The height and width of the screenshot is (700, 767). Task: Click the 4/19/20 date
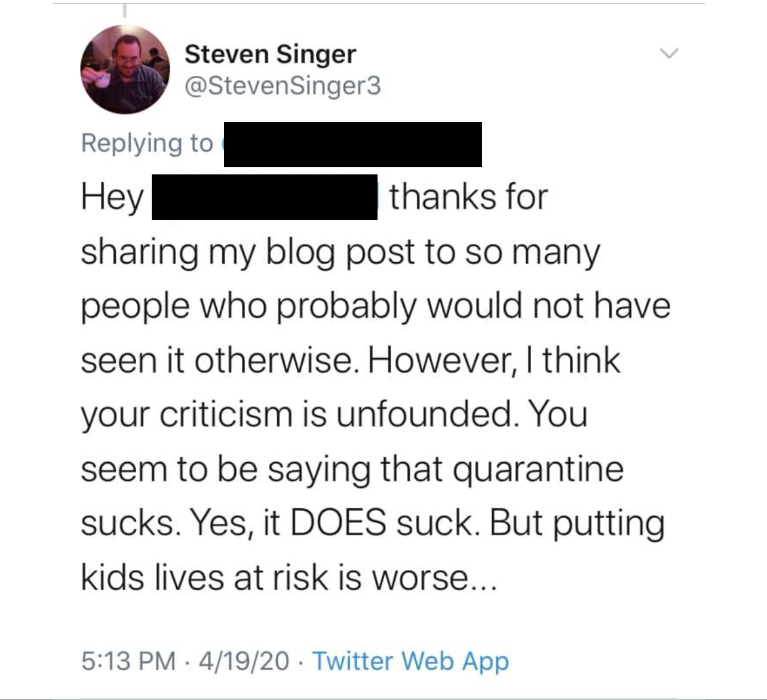244,661
